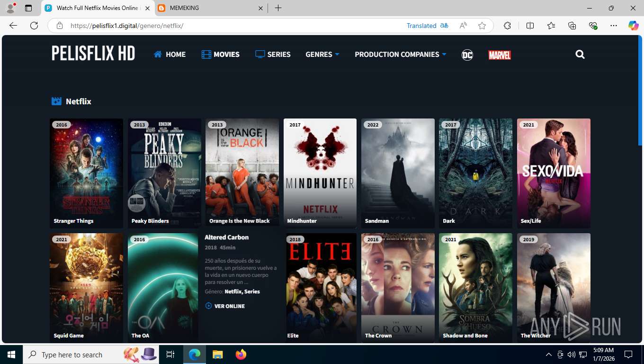The width and height of the screenshot is (644, 364).
Task: Open the browser extensions icon
Action: 507,26
